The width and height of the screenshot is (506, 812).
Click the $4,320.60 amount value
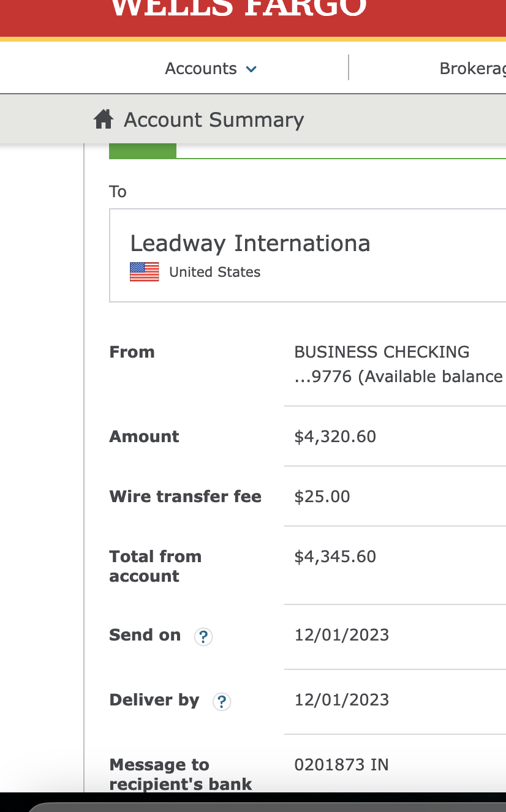(x=335, y=437)
